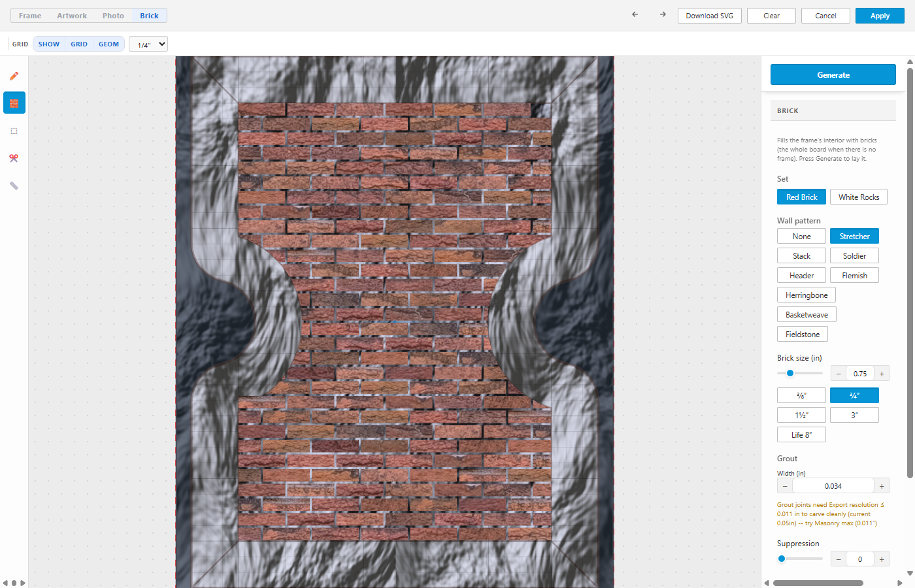The height and width of the screenshot is (588, 915).
Task: Set wall pattern to None
Action: tap(801, 236)
